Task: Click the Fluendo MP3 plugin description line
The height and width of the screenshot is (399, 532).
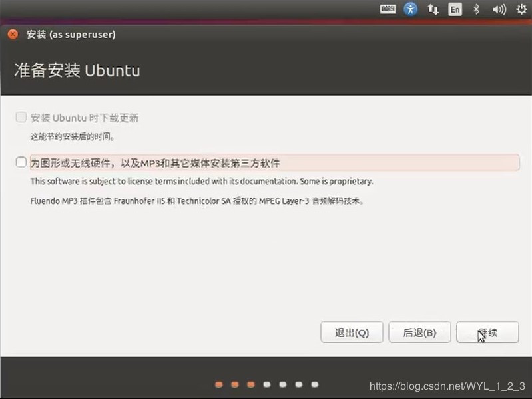Action: (197, 201)
